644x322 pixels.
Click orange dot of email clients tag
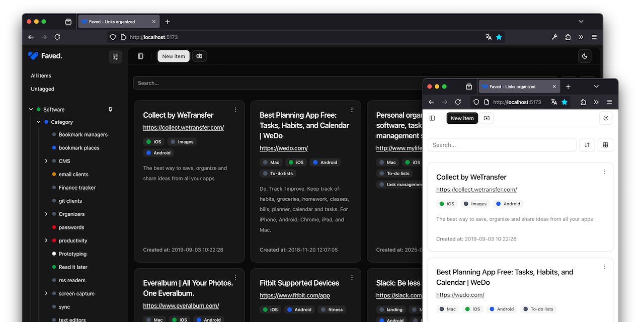point(54,175)
